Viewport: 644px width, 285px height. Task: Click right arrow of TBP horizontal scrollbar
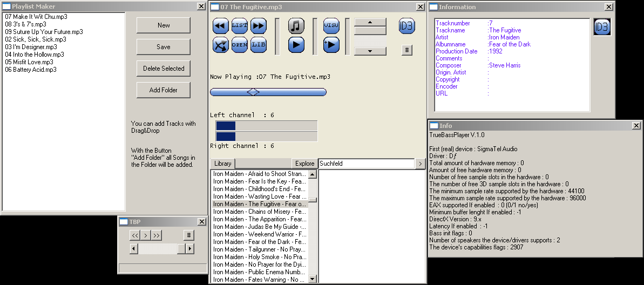click(190, 248)
